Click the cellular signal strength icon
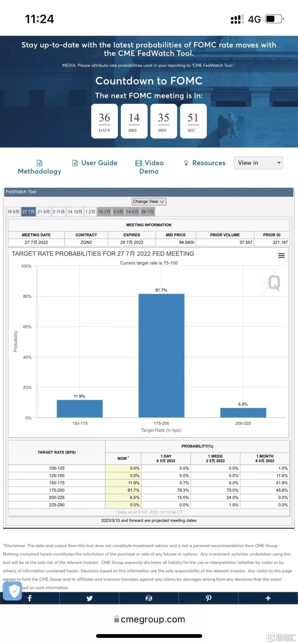 237,19
